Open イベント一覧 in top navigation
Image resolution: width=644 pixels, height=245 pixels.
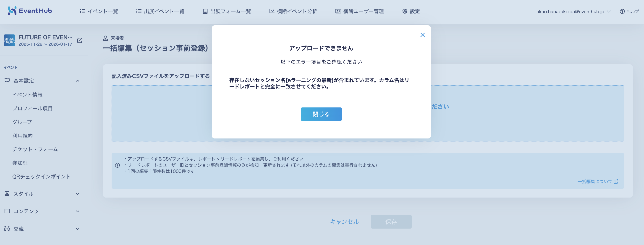(99, 11)
